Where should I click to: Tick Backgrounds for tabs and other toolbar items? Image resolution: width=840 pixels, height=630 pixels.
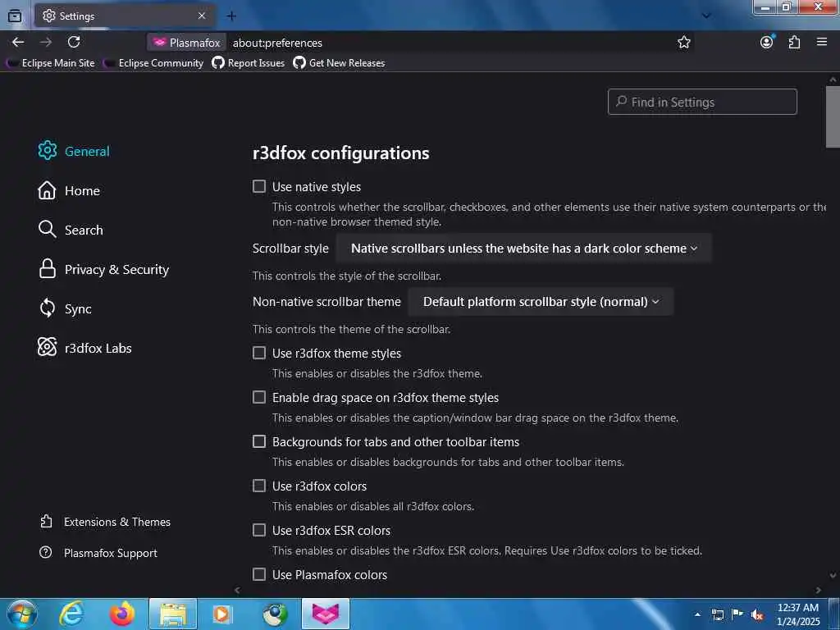(x=259, y=441)
